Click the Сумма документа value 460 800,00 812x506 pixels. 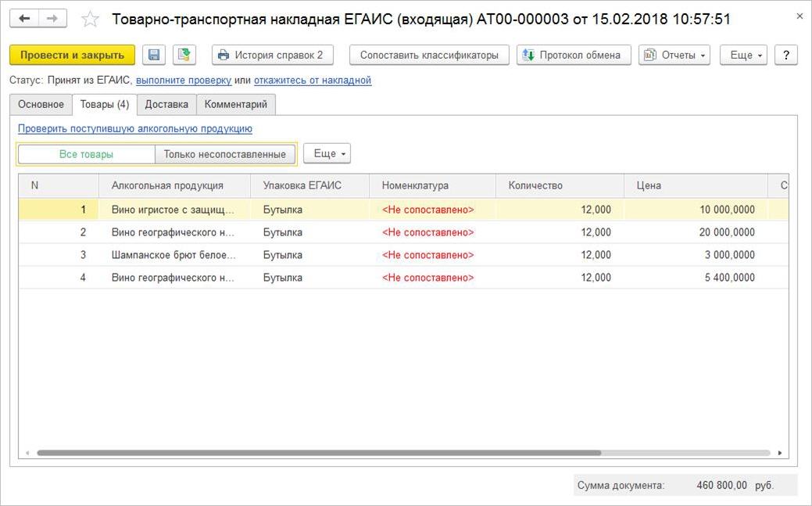pos(722,485)
